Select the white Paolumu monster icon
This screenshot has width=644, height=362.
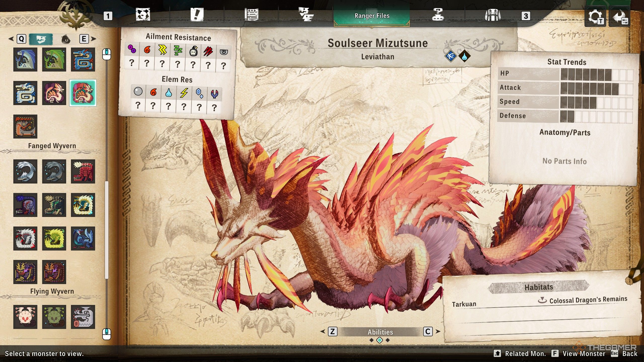(25, 317)
